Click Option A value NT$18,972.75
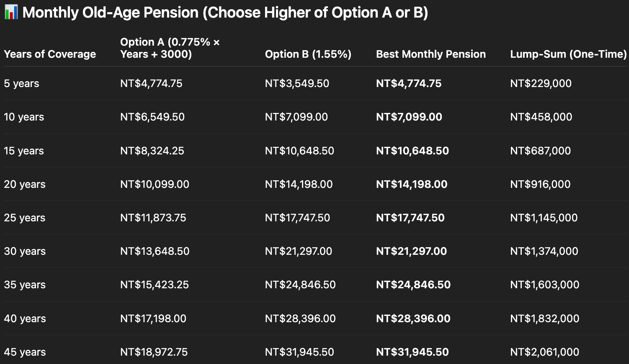 [154, 352]
